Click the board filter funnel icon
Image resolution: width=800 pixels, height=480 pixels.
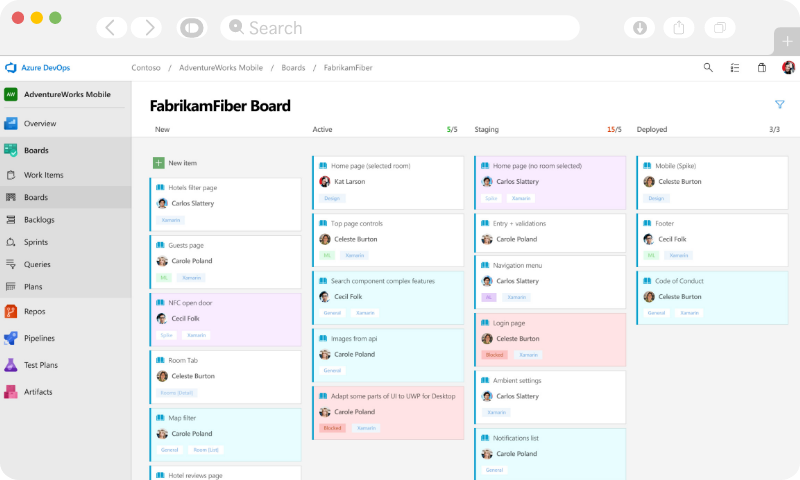779,105
